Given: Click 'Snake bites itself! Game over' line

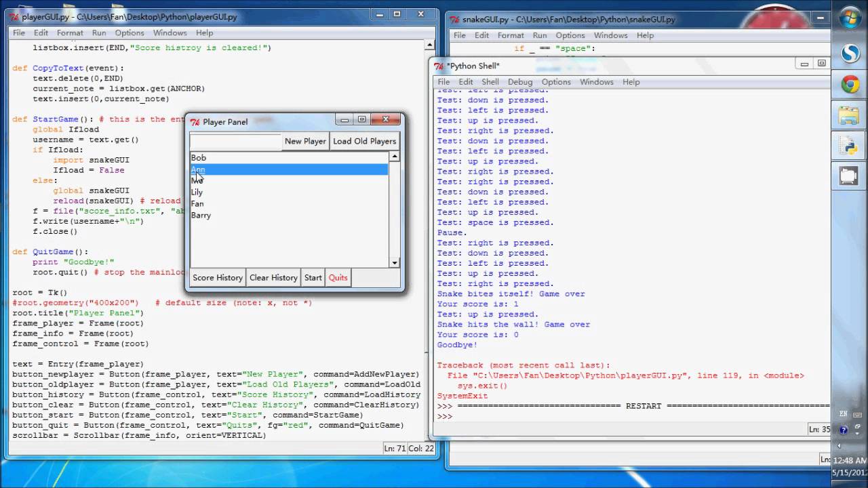Looking at the screenshot, I should (511, 294).
